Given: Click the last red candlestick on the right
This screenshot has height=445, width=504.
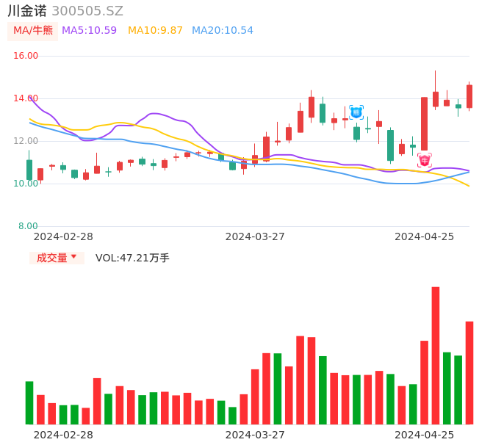Looking at the screenshot, I should 469,96.
